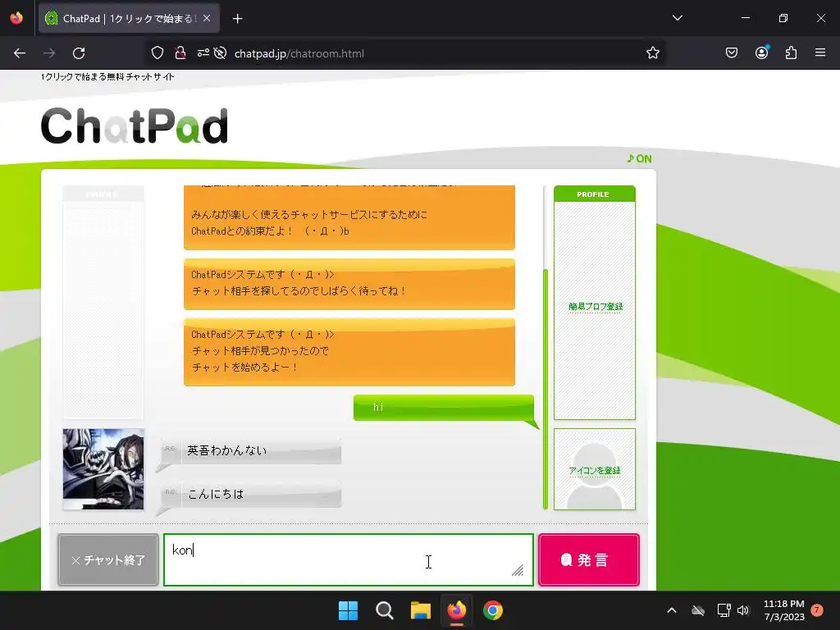
Task: Click into the message text box
Action: coord(349,559)
